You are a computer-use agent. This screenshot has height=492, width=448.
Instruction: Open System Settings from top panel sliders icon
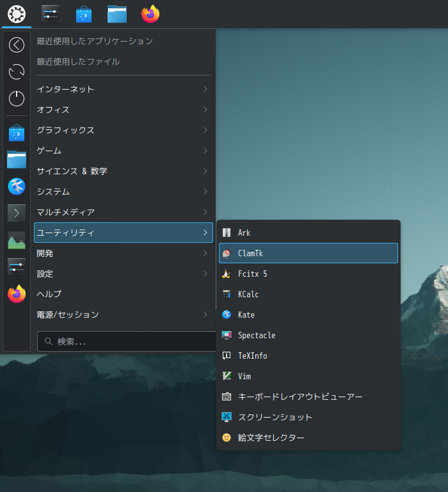point(51,14)
